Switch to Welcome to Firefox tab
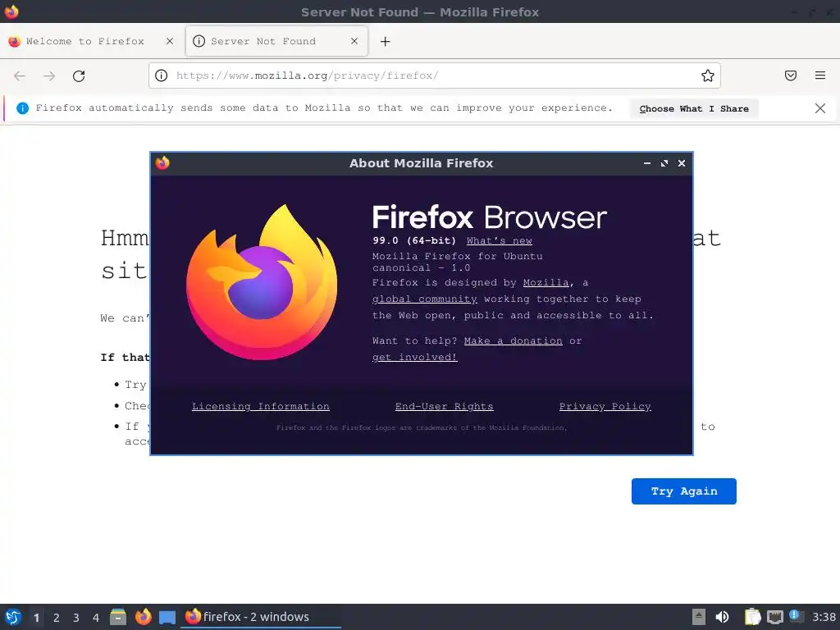Screen dimensions: 840x630 91,41
